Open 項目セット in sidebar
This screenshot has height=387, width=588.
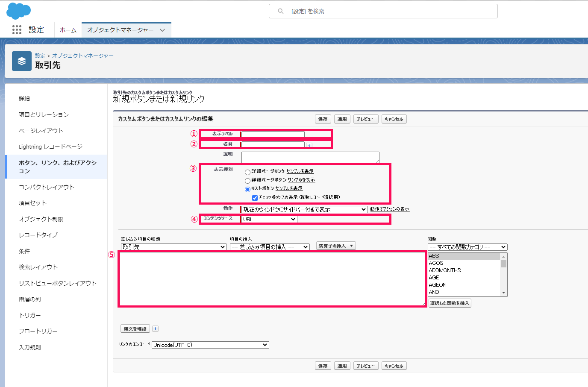pos(32,203)
